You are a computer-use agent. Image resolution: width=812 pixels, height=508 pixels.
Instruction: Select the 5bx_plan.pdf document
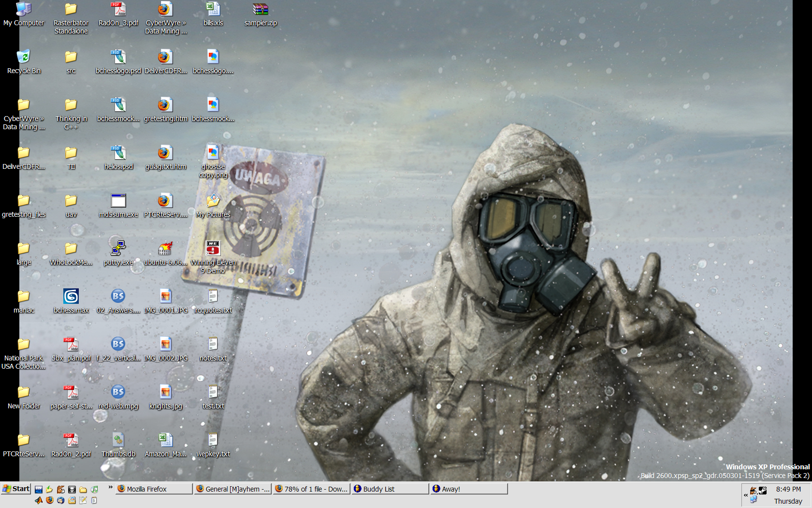coord(71,349)
